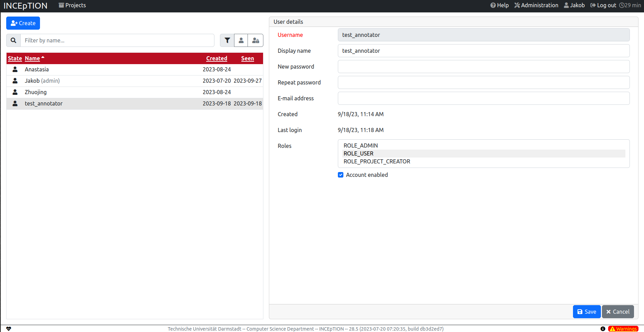Image resolution: width=644 pixels, height=332 pixels.
Task: Click the User details panel heading
Action: (x=288, y=22)
